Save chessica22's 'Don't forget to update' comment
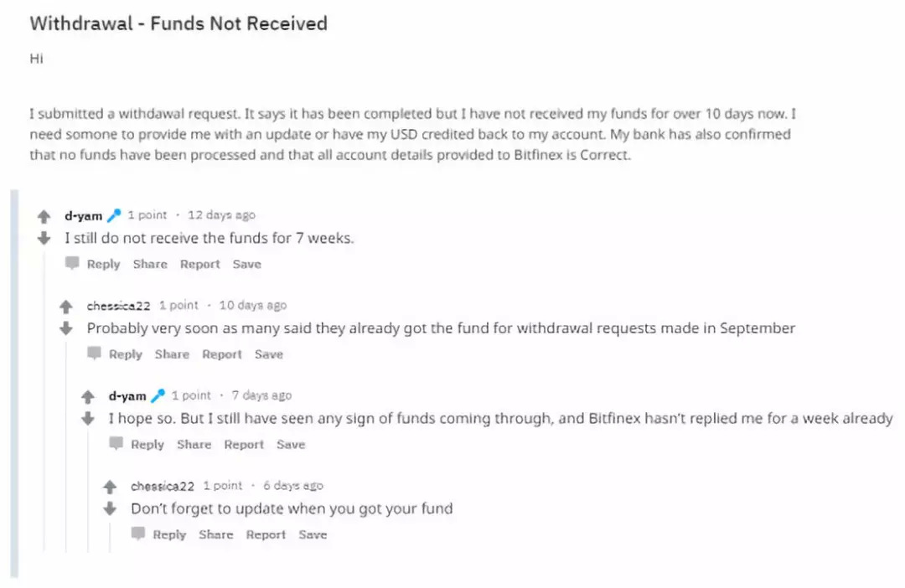Image resolution: width=905 pixels, height=588 pixels. pos(313,534)
